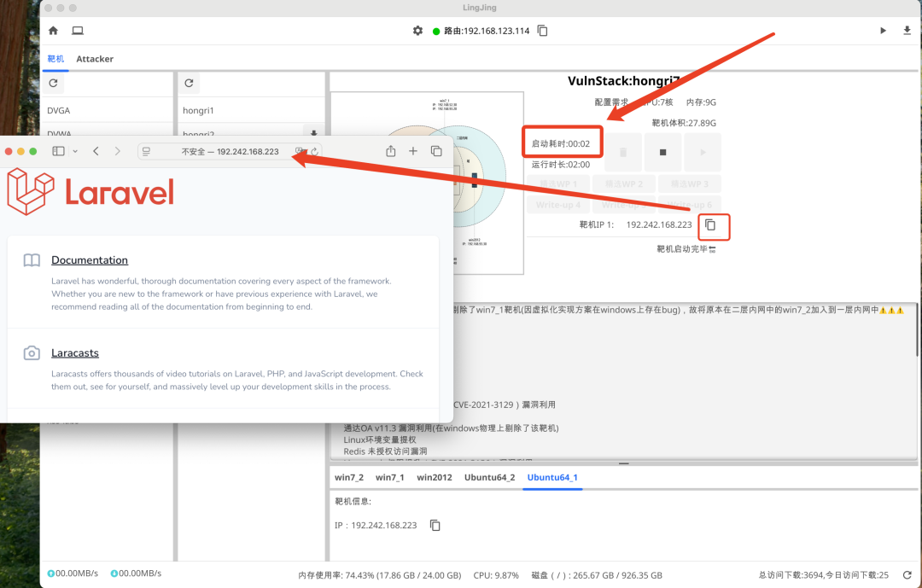Screen dimensions: 922x588
Task: Select the win7_2 machine tab
Action: [349, 477]
